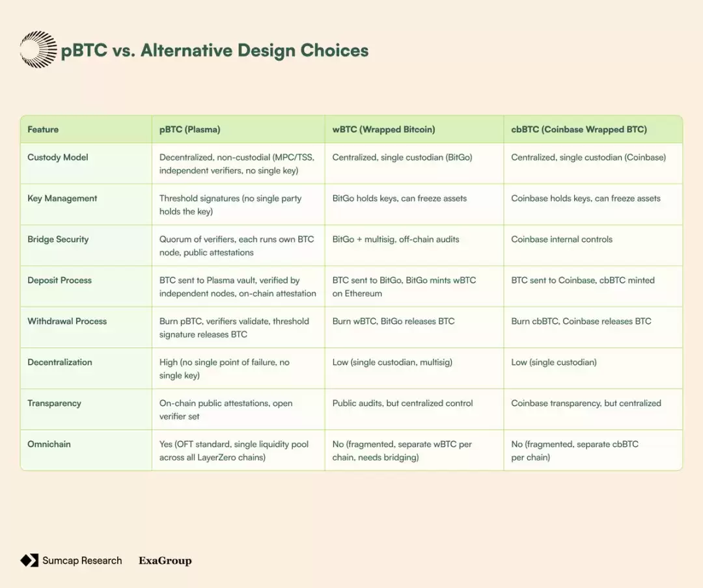This screenshot has width=703, height=588.
Task: Click the 'Withdrawal Process' row label
Action: coord(67,321)
